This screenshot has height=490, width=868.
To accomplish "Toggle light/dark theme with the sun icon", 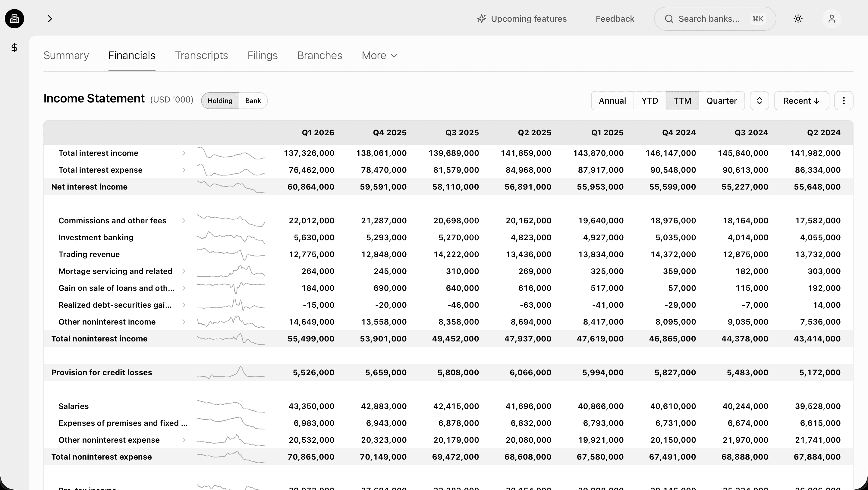I will tap(798, 19).
